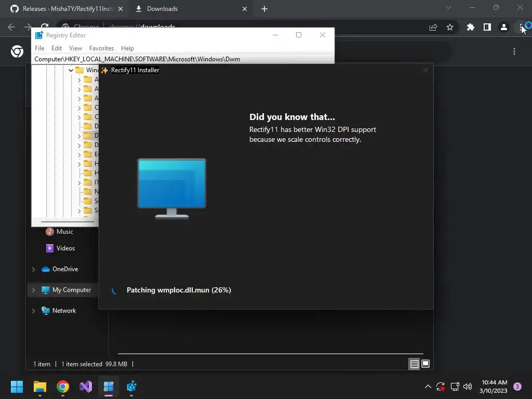Screen dimensions: 532x399
Task: Open the Chrome profile avatar icon
Action: point(504,27)
